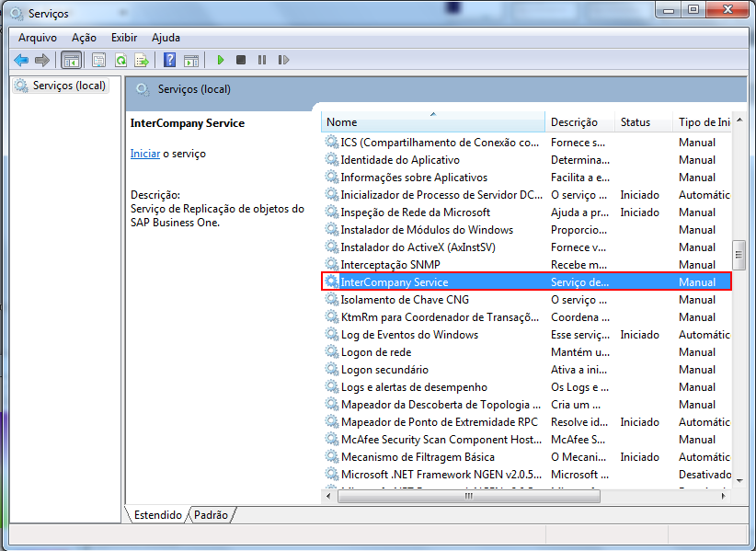This screenshot has width=756, height=551.
Task: Click the export list toolbar icon
Action: [x=142, y=61]
